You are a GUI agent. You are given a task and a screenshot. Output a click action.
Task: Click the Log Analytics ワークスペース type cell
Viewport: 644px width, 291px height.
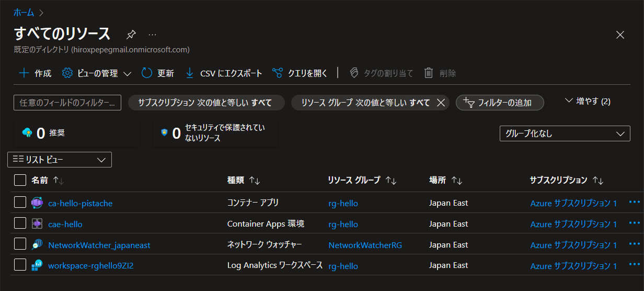[x=275, y=265]
